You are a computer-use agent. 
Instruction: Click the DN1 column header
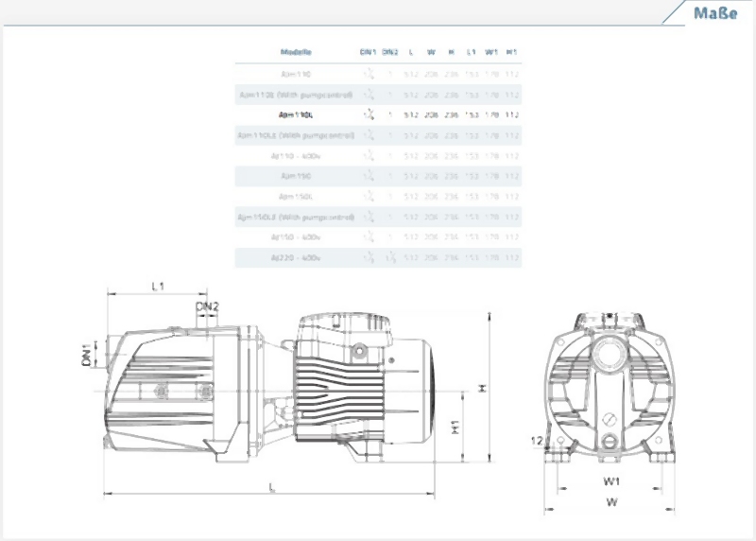point(368,52)
